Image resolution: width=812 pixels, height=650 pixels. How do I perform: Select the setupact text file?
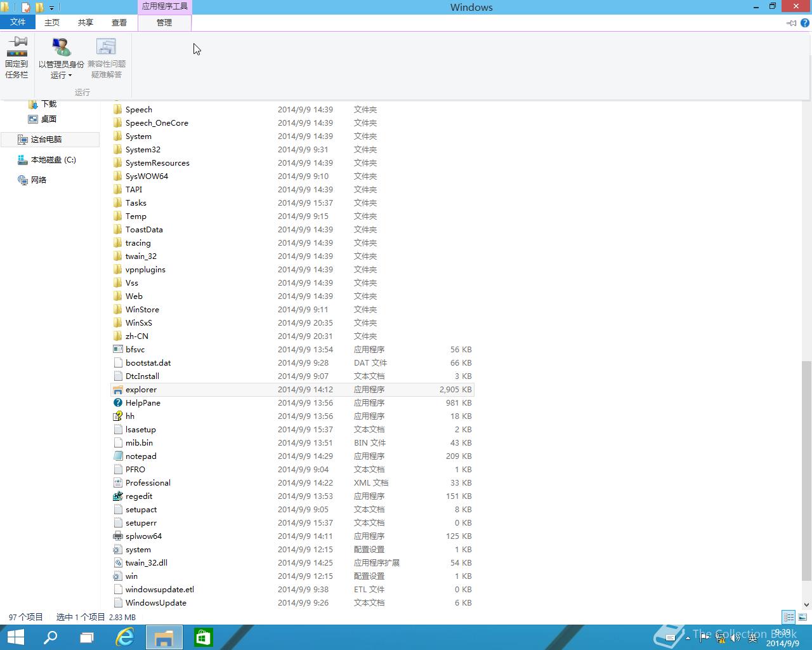click(x=292, y=510)
